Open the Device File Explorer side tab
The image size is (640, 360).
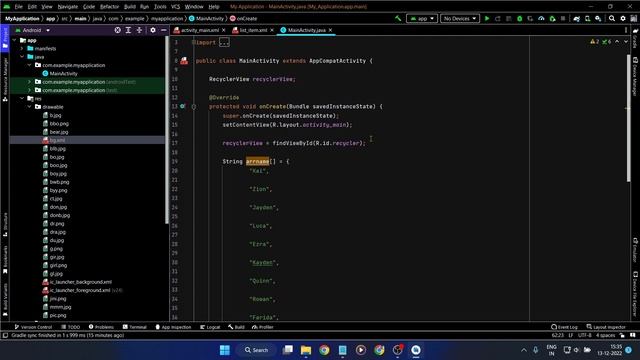(635, 294)
